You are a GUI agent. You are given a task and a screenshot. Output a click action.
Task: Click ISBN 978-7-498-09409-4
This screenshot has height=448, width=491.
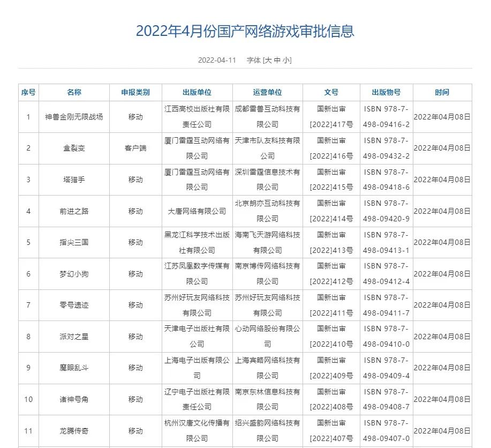[x=387, y=368]
